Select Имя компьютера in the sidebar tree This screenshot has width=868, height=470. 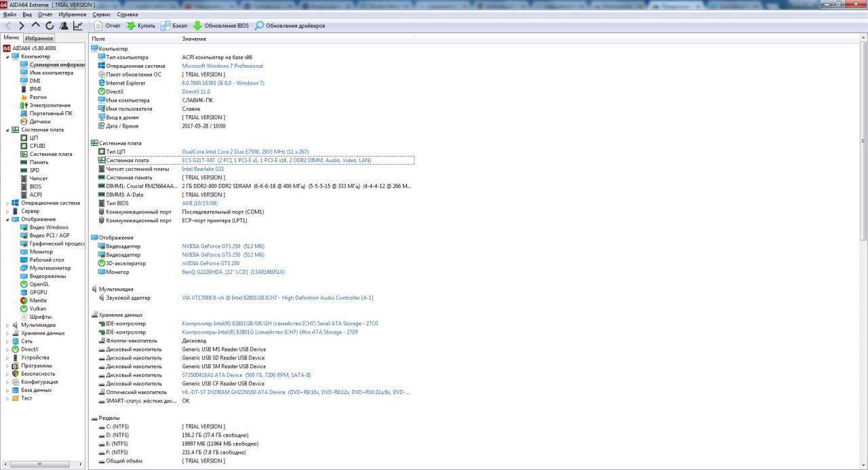pos(52,73)
